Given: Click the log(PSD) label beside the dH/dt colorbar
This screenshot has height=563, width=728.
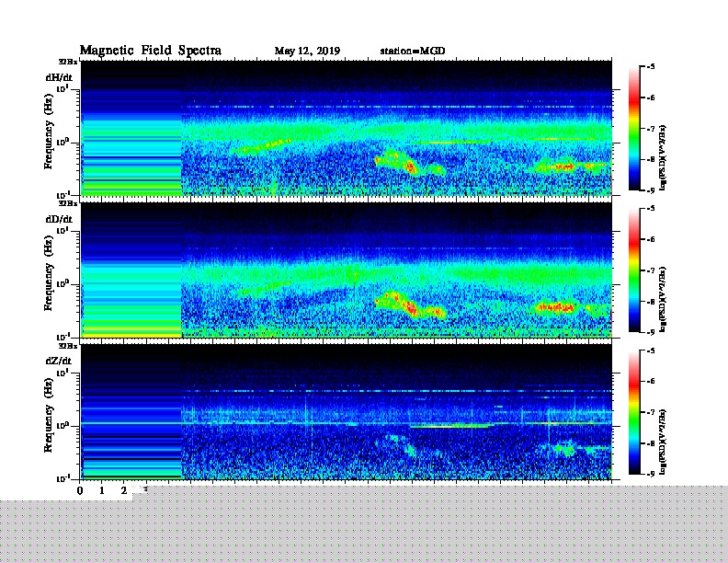Looking at the screenshot, I should 663,157.
